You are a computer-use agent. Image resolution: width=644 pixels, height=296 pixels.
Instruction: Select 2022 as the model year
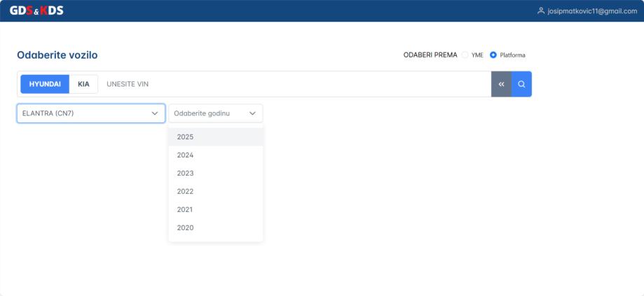[x=186, y=192]
